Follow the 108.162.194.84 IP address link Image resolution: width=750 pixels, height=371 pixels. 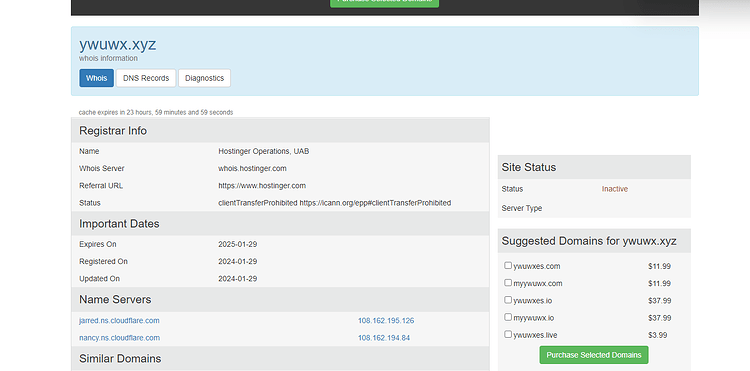[384, 338]
